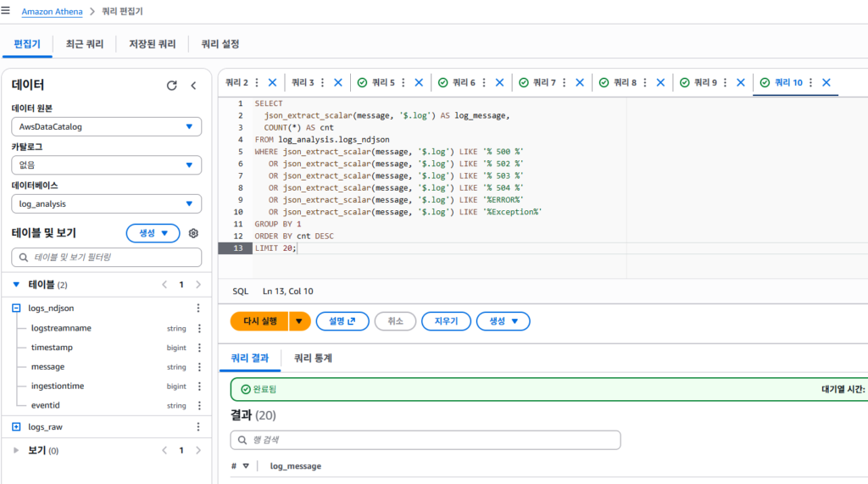
Task: Click the Amazon Athena breadcrumb link
Action: [x=53, y=11]
